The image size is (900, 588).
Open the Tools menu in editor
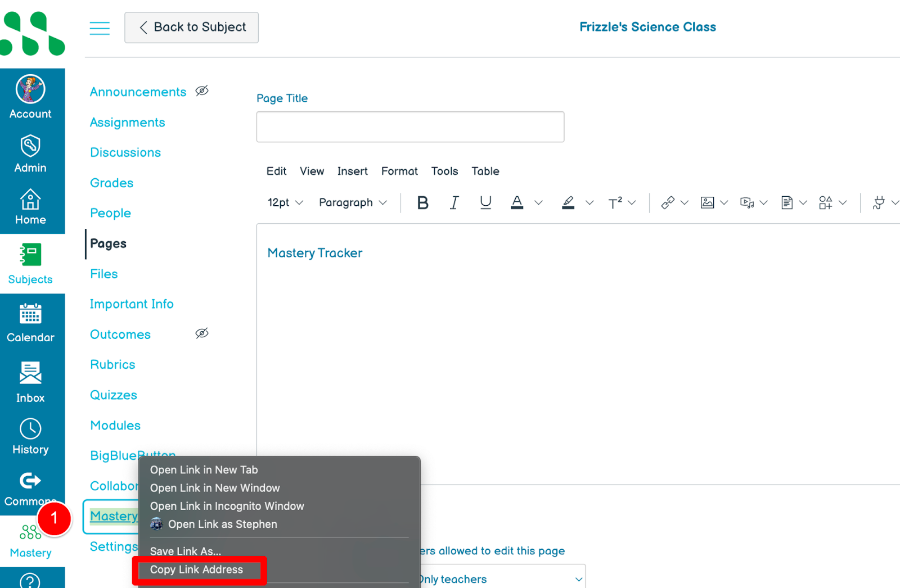click(444, 171)
